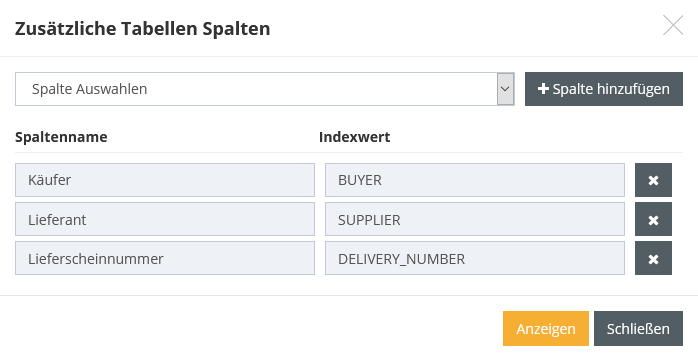Click the plus icon on Spalte hinzufügen
The width and height of the screenshot is (698, 361).
pos(543,89)
